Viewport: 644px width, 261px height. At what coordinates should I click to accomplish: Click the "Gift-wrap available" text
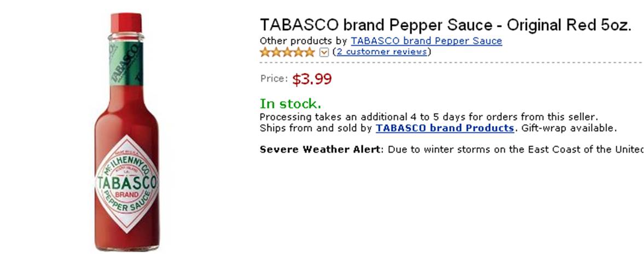[x=569, y=129]
